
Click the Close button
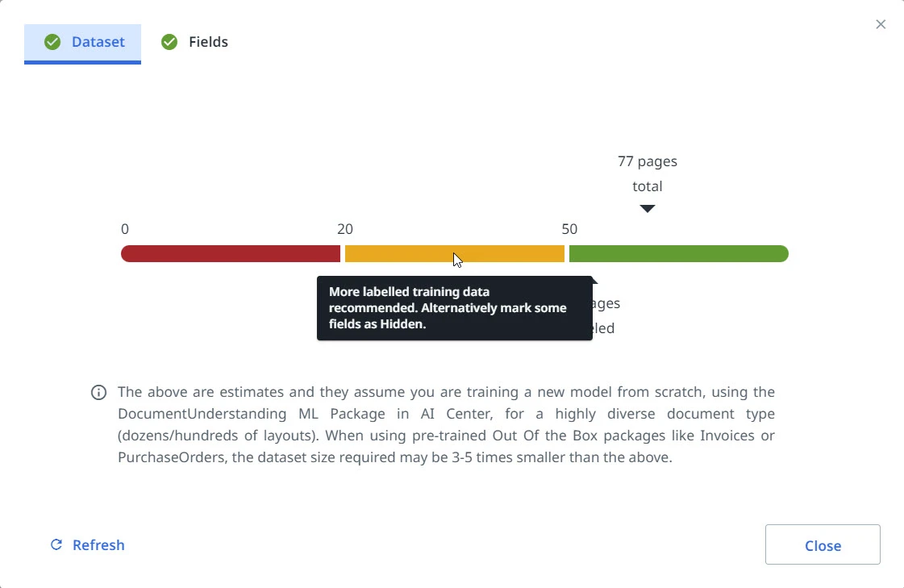click(823, 544)
